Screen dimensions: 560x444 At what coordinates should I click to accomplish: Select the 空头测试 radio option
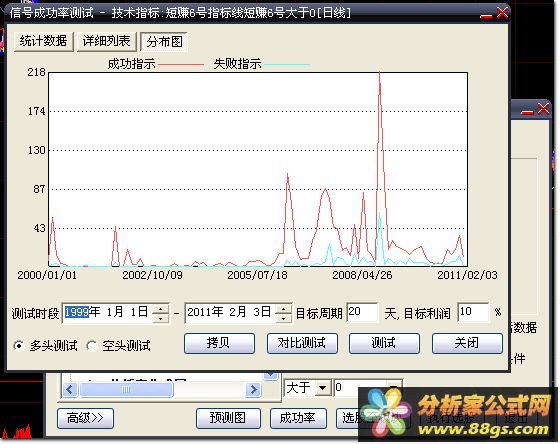pyautogui.click(x=91, y=346)
